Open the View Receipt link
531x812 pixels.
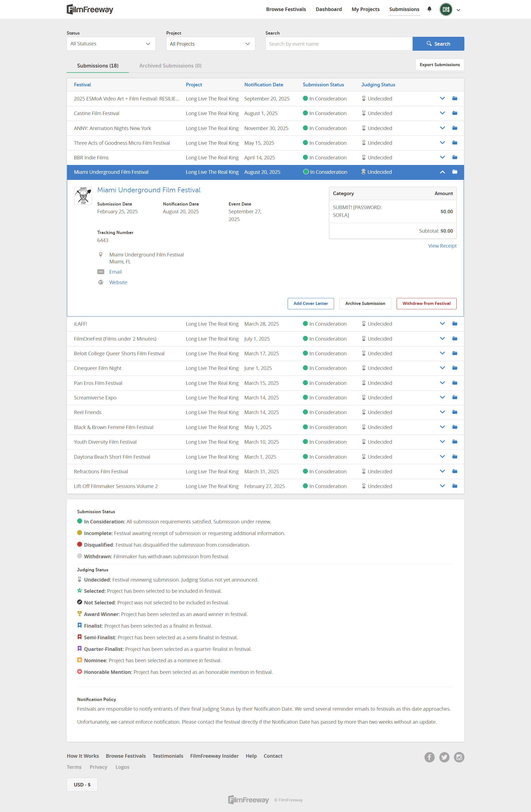(x=442, y=246)
